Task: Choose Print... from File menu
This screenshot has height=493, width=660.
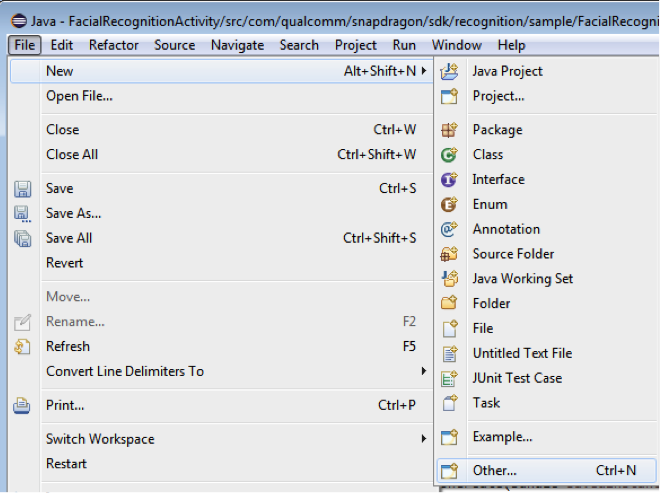Action: 221,405
